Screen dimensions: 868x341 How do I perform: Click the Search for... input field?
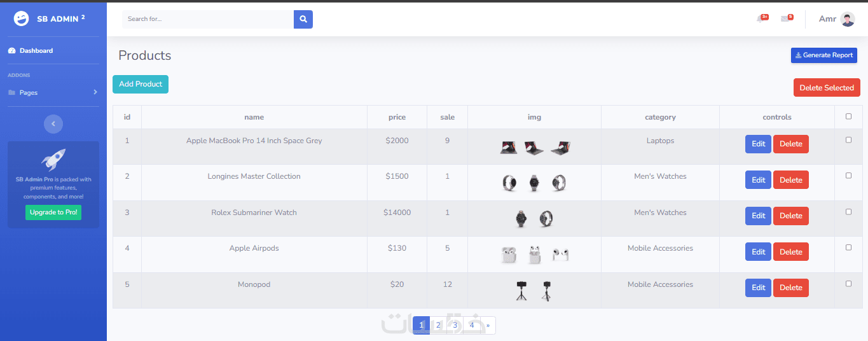[208, 19]
